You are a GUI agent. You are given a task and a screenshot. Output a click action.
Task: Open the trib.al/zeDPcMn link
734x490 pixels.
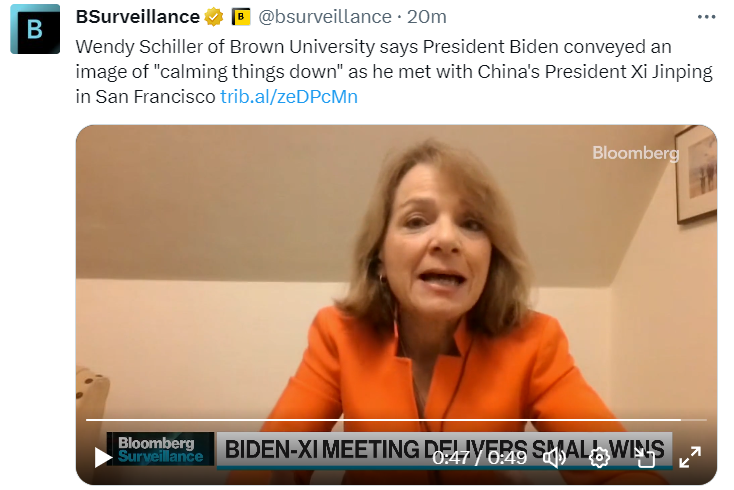pos(288,97)
